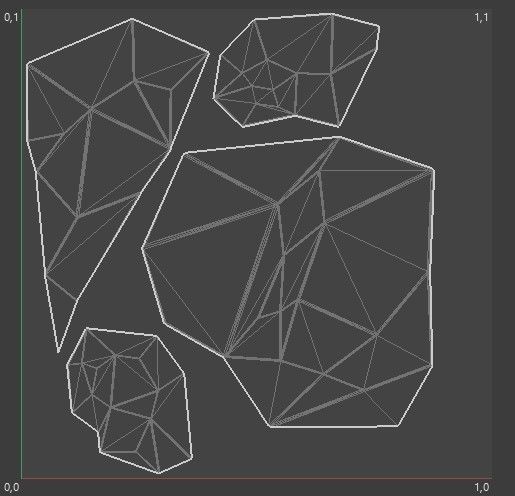Click the "0,1" UV corner label
Screen dimensions: 515x496
coord(11,18)
